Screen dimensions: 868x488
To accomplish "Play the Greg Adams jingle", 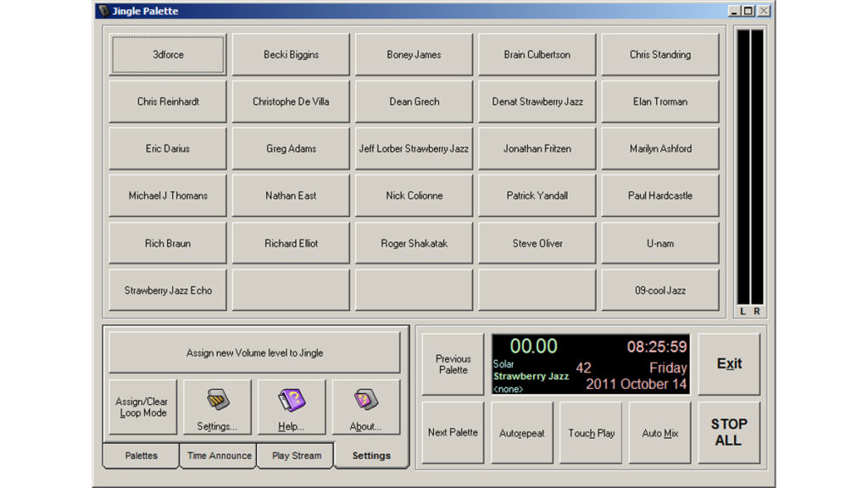I will pyautogui.click(x=291, y=148).
